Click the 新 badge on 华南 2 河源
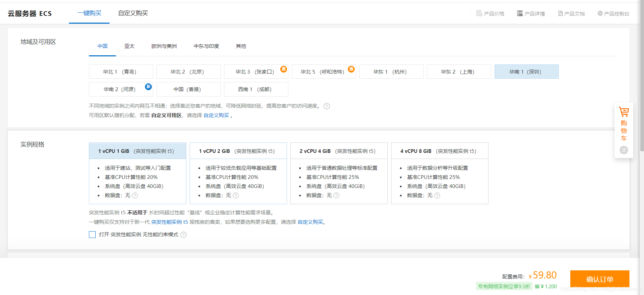 148,87
